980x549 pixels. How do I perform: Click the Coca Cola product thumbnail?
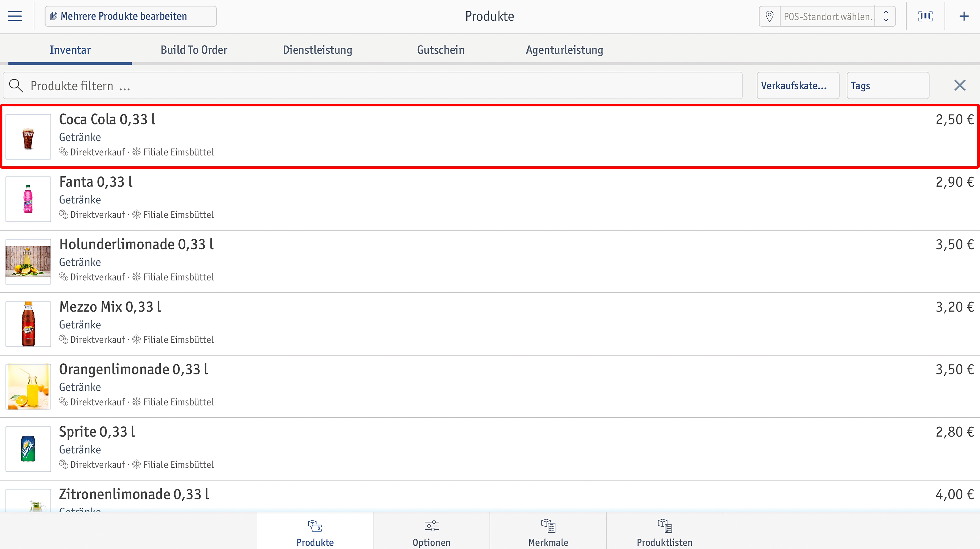(28, 136)
